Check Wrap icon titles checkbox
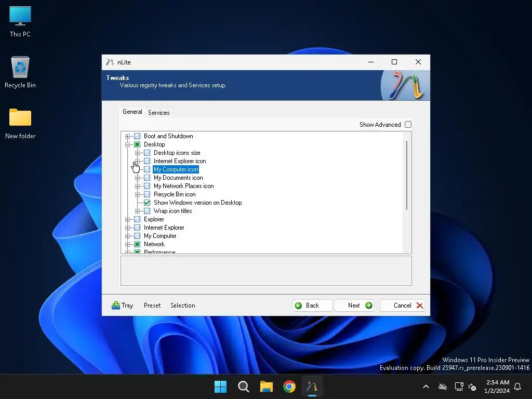Screen dimensions: 532x399 147,211
